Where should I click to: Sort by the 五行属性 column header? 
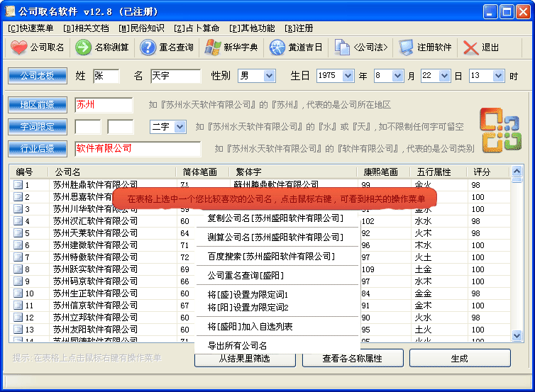438,172
